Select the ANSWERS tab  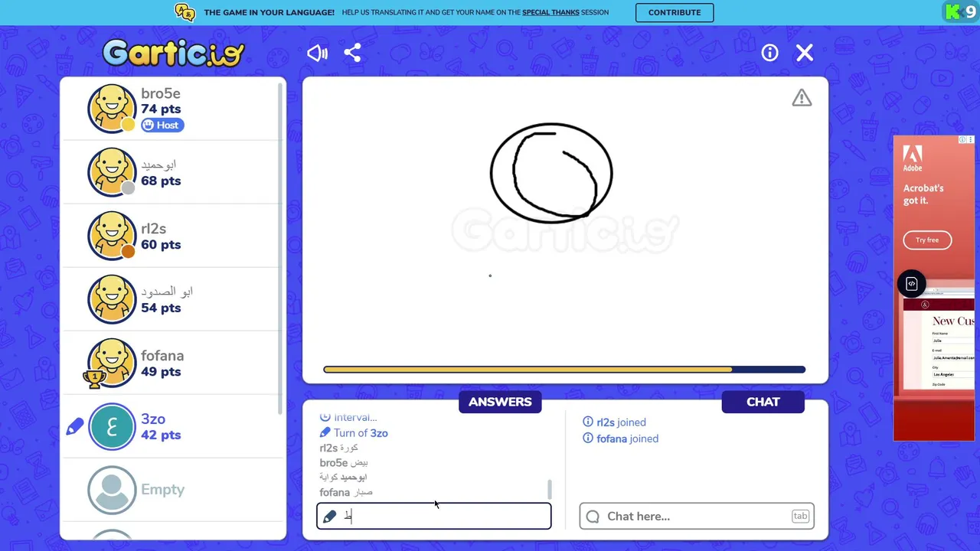(500, 402)
